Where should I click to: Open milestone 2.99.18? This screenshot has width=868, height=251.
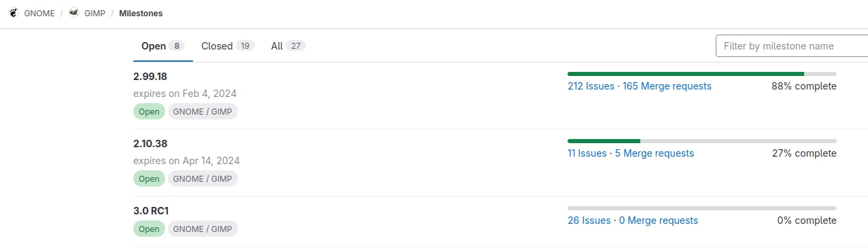pos(150,76)
